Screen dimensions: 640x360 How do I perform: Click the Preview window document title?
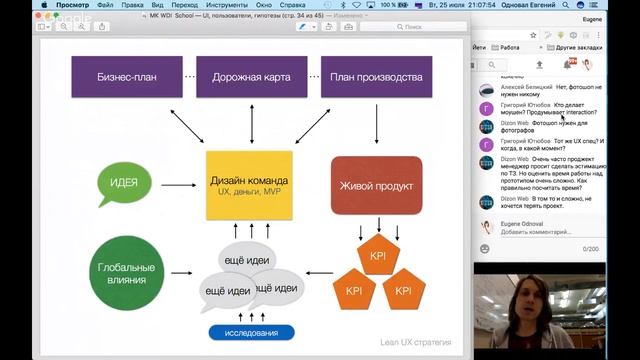point(236,16)
